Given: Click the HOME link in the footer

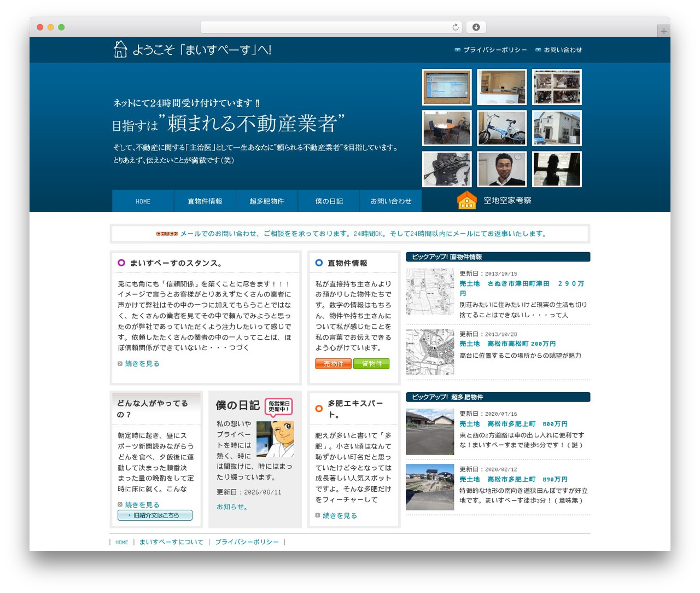Looking at the screenshot, I should pyautogui.click(x=122, y=542).
